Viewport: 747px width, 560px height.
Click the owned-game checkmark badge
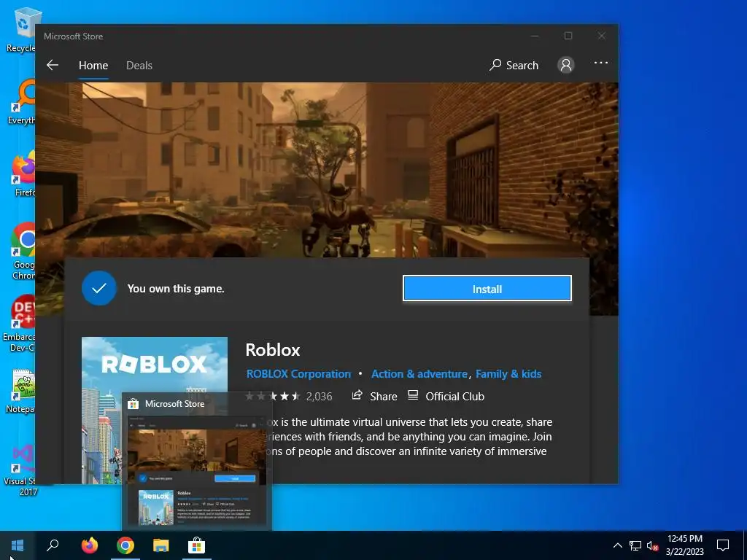(x=99, y=288)
